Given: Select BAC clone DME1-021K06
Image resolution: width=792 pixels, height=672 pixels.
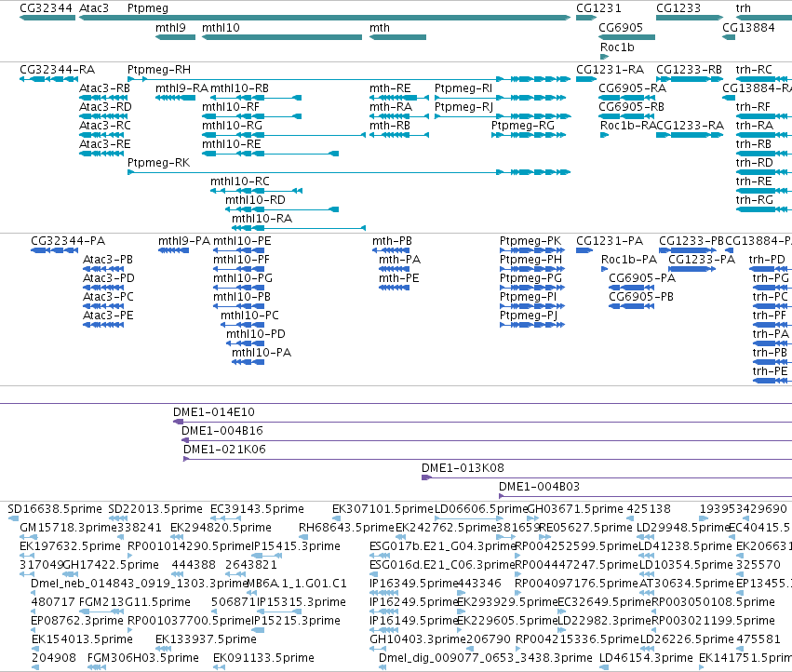Looking at the screenshot, I should click(224, 450).
